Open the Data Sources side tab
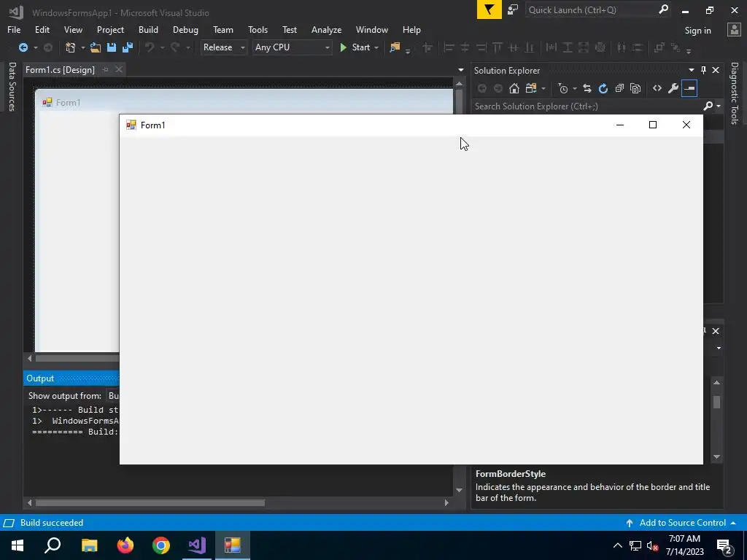Image resolution: width=747 pixels, height=560 pixels. [12, 86]
